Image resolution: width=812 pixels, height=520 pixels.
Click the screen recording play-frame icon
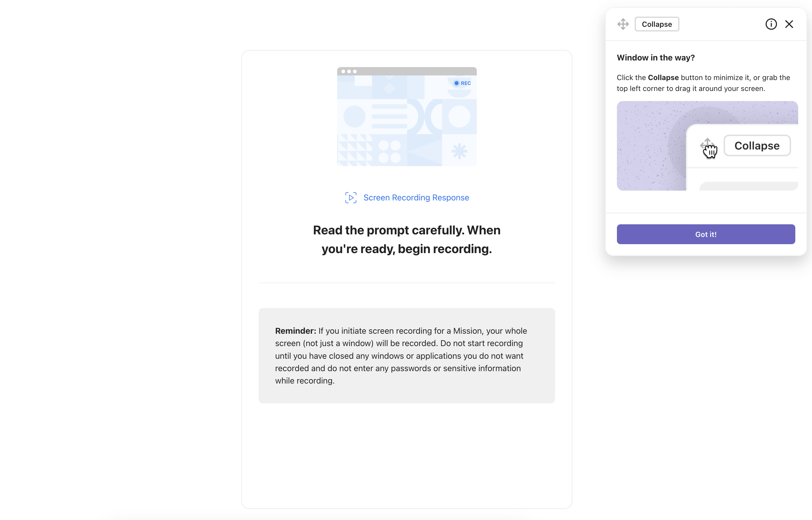(x=350, y=198)
